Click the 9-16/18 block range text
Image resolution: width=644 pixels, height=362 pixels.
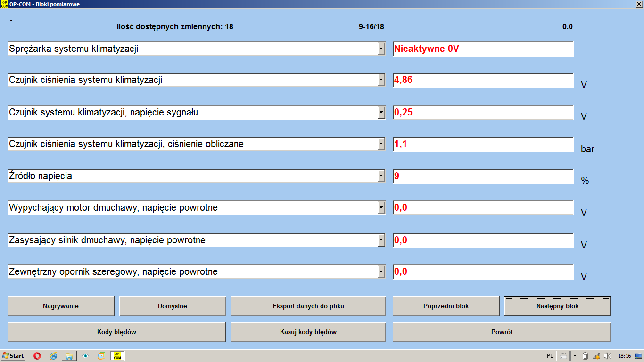[372, 26]
